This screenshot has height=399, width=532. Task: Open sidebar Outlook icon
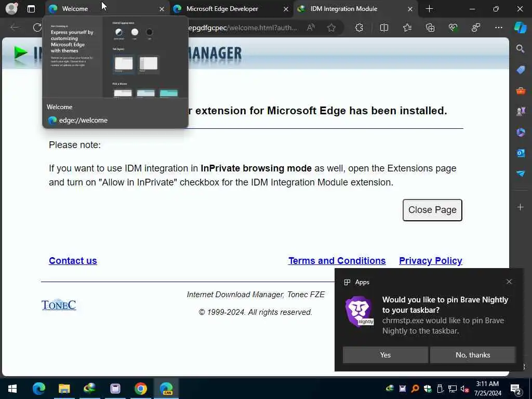point(521,153)
